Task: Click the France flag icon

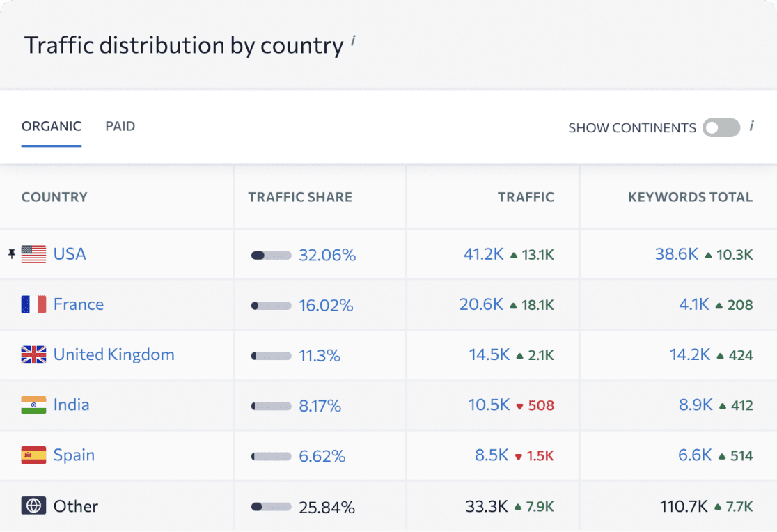Action: [x=33, y=304]
